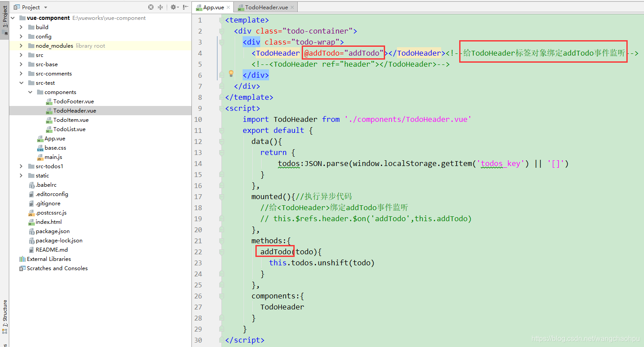The width and height of the screenshot is (644, 347).
Task: Click the base.css file icon
Action: click(x=40, y=148)
